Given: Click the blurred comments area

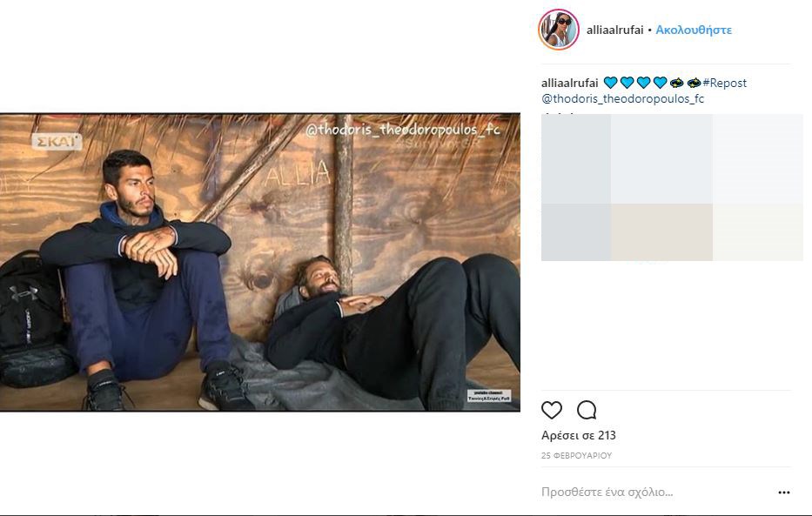Looking at the screenshot, I should click(x=672, y=187).
